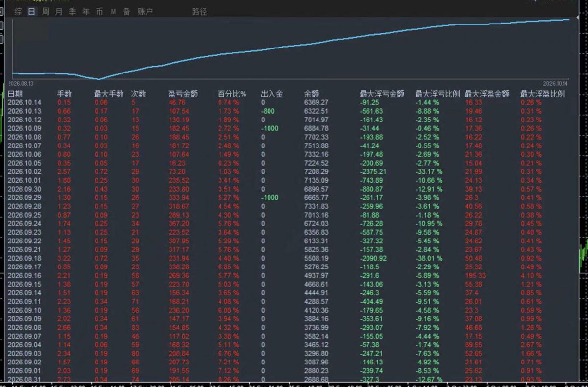Switch to the M tab

point(113,12)
